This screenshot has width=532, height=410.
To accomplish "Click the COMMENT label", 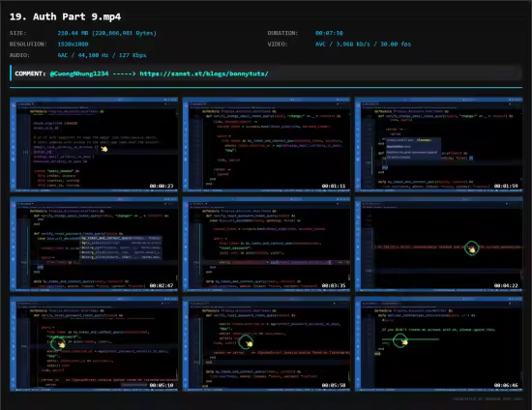I will tap(30, 73).
